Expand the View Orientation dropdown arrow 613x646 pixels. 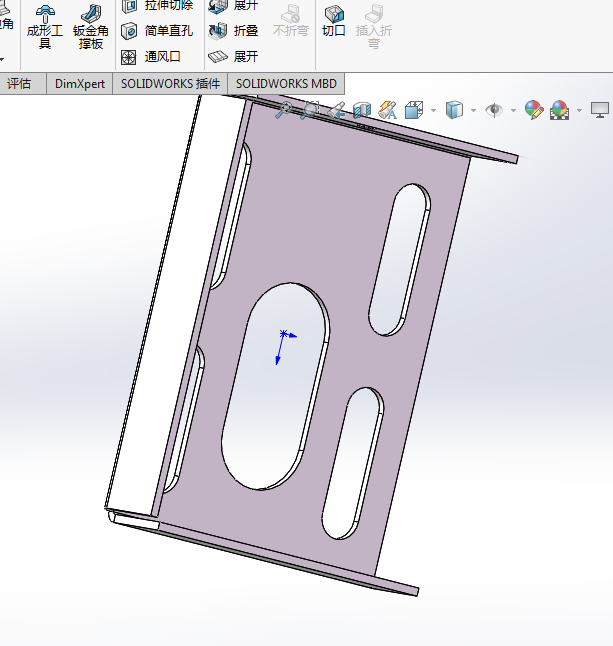point(433,110)
